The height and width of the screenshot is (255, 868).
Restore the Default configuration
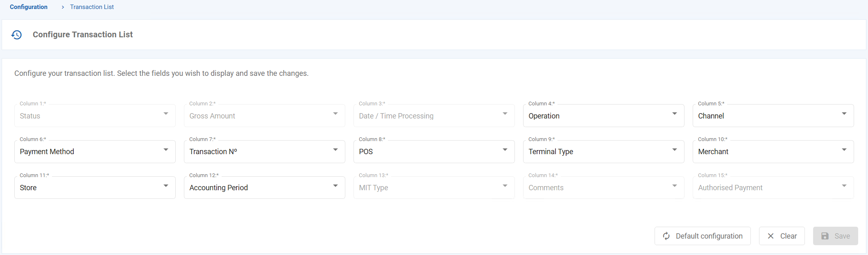coord(703,236)
